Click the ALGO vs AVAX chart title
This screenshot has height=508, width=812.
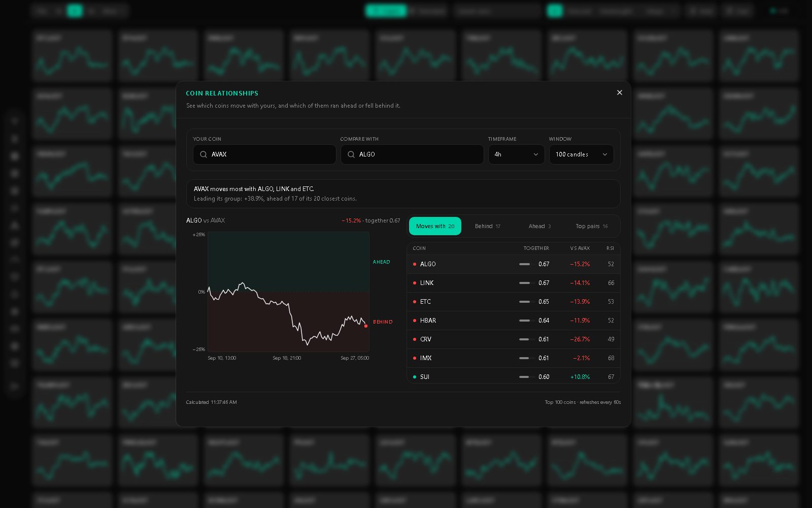click(x=206, y=220)
